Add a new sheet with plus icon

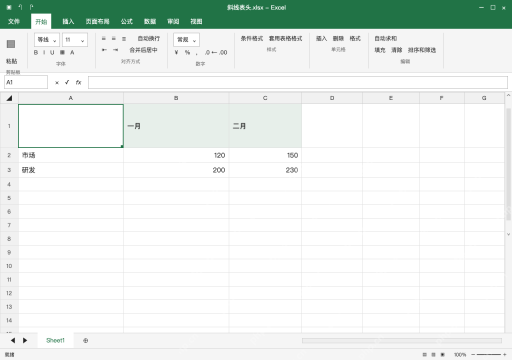click(86, 340)
